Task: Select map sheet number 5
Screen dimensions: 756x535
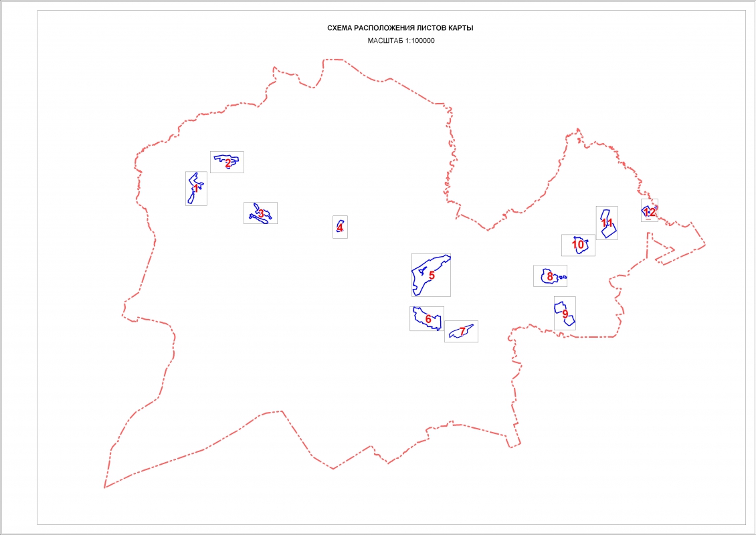Action: (x=431, y=276)
